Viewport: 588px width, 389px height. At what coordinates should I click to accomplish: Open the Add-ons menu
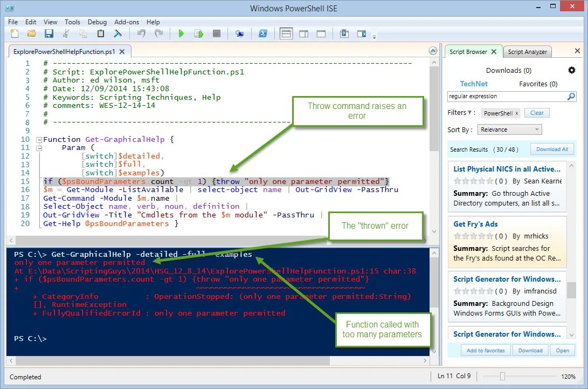click(126, 22)
